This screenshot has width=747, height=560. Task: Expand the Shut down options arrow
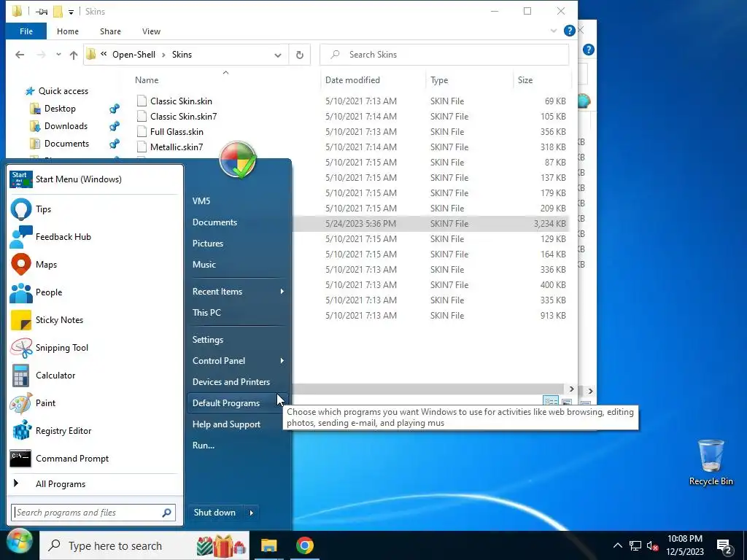[252, 513]
